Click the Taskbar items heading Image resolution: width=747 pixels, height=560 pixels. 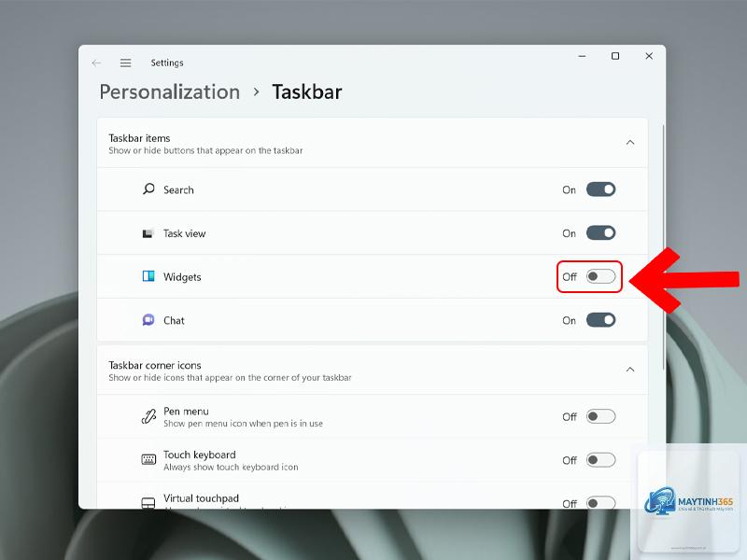click(x=139, y=138)
